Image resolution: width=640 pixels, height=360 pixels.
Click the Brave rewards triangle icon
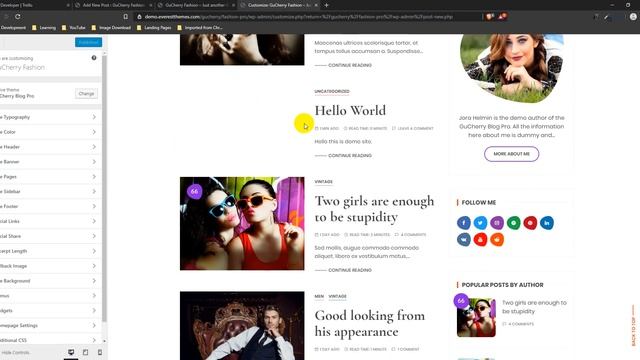pos(502,16)
